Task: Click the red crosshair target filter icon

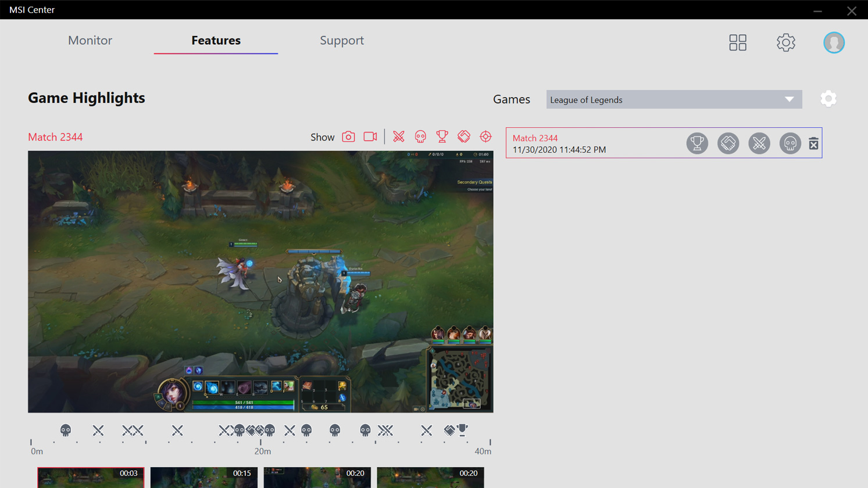Action: 485,137
